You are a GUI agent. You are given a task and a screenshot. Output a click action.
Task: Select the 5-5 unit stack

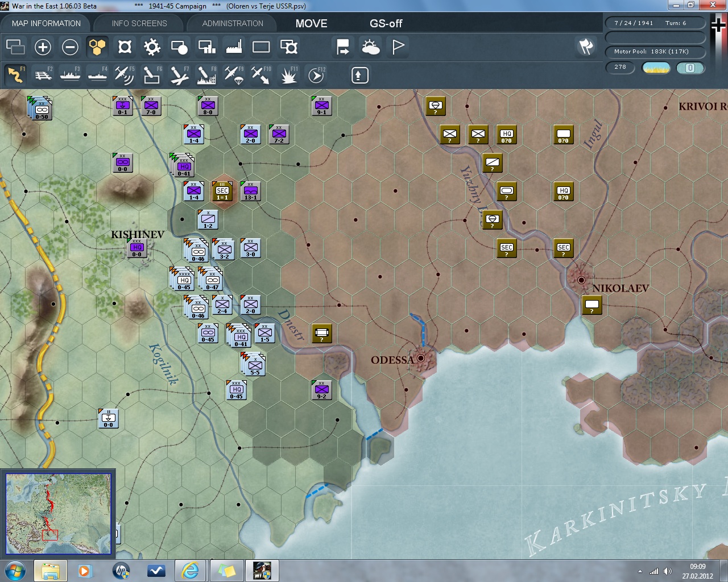coord(254,364)
